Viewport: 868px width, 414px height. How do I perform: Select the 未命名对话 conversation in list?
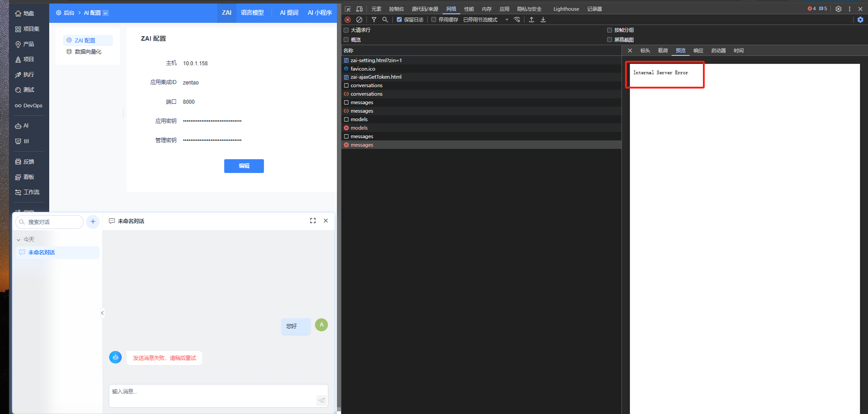(57, 253)
